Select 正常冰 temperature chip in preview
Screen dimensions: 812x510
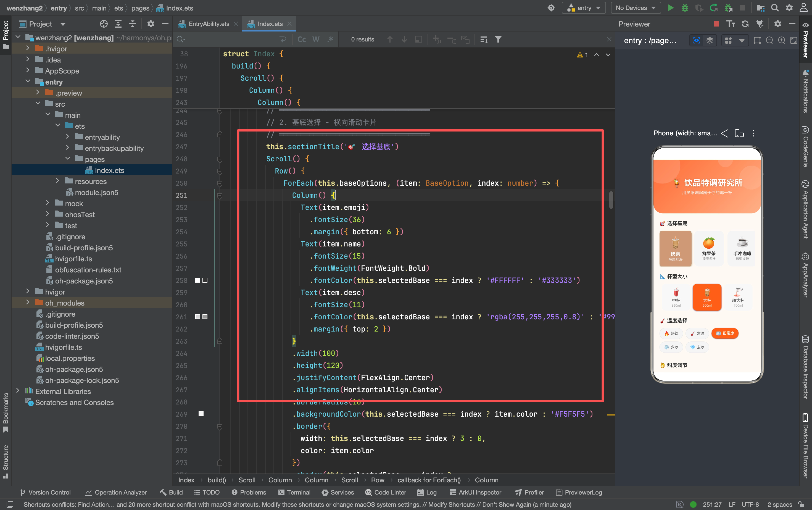point(725,333)
